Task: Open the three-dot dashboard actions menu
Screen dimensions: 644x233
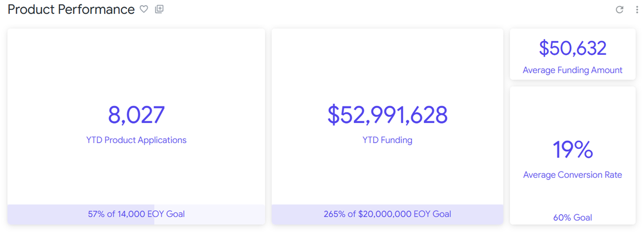Action: pyautogui.click(x=637, y=10)
